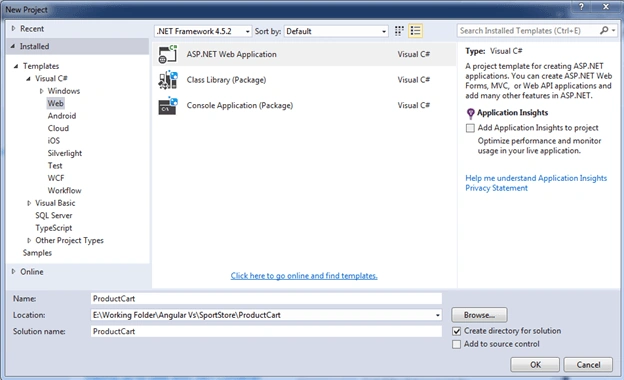This screenshot has height=380, width=624.
Task: Select the SQL Server category
Action: (54, 215)
